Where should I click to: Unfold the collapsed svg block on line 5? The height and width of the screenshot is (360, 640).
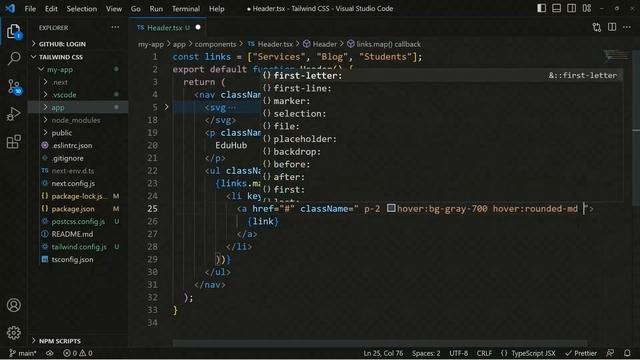[x=166, y=107]
